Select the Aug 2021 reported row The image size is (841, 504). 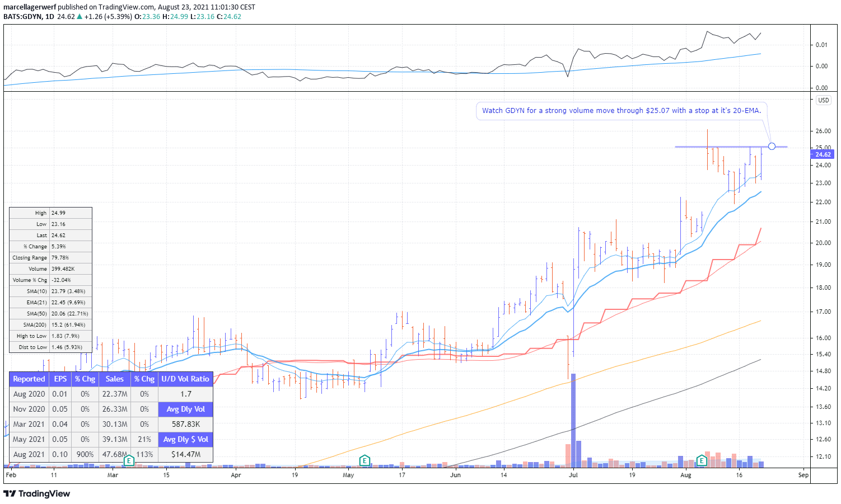(84, 454)
